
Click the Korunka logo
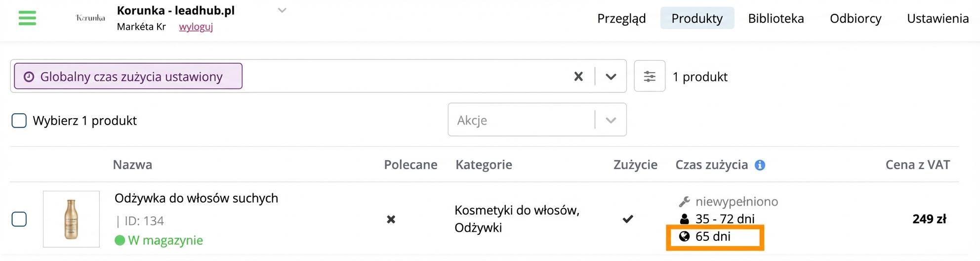90,18
